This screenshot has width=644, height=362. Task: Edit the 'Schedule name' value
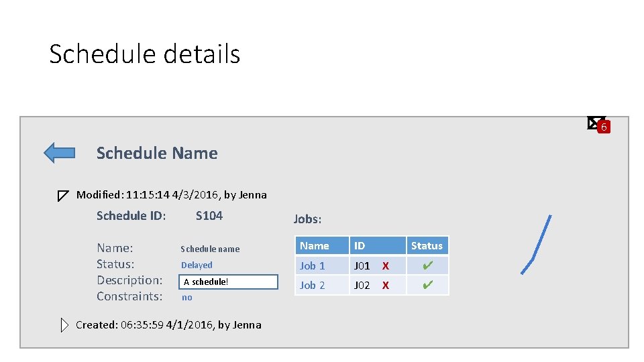pos(210,249)
